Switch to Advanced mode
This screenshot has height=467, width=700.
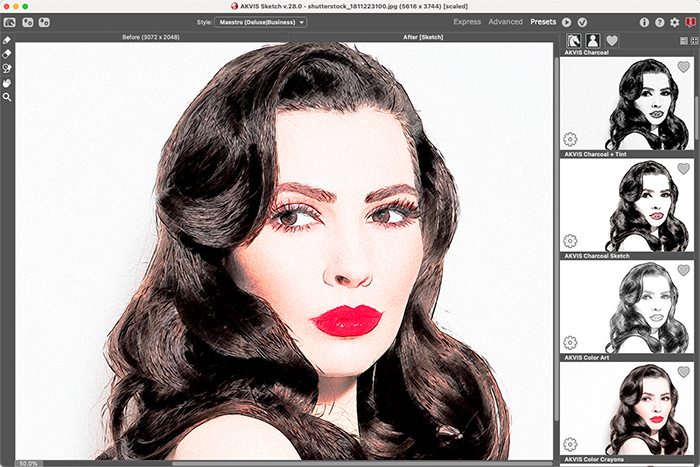pyautogui.click(x=505, y=22)
